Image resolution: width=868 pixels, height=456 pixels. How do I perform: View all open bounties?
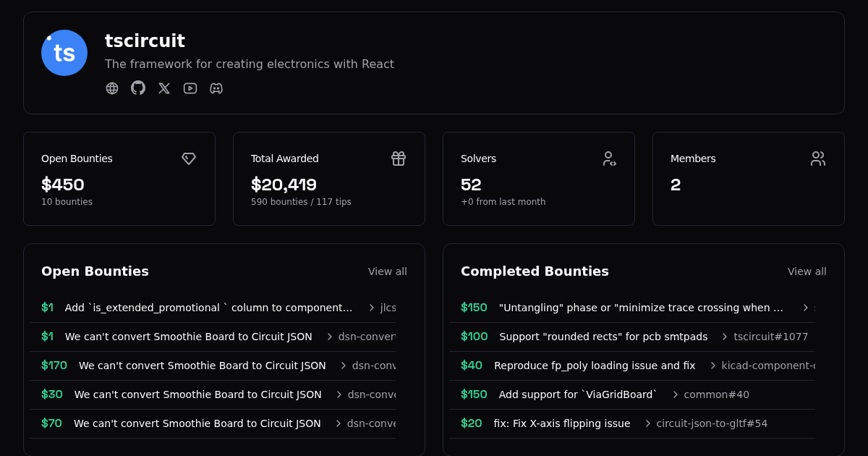point(388,271)
